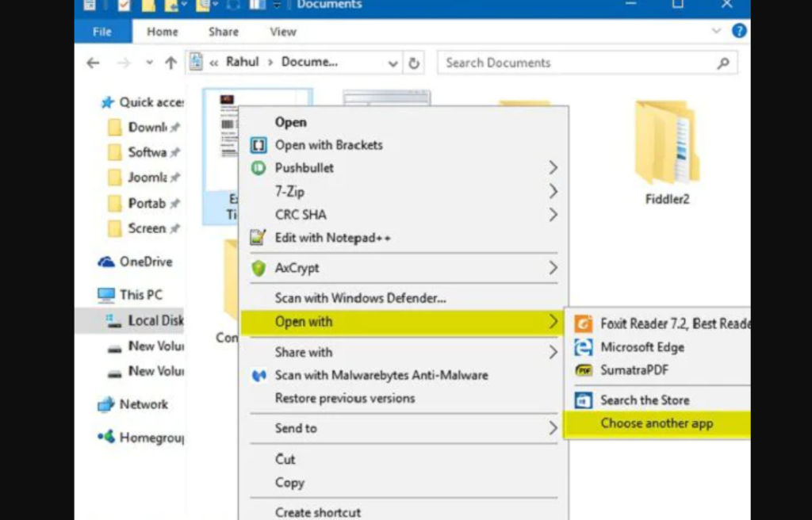Open the Fiddler2 folder icon
Image resolution: width=812 pixels, height=520 pixels.
[667, 143]
